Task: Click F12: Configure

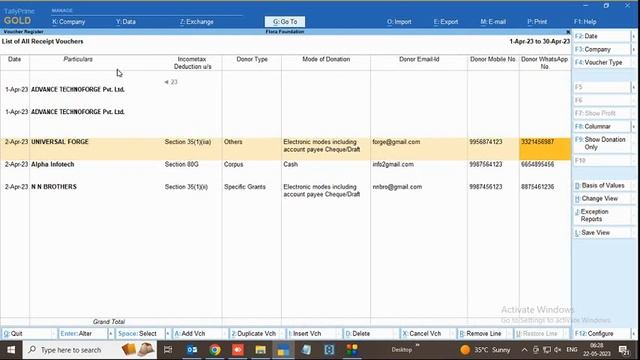Action: coord(602,333)
